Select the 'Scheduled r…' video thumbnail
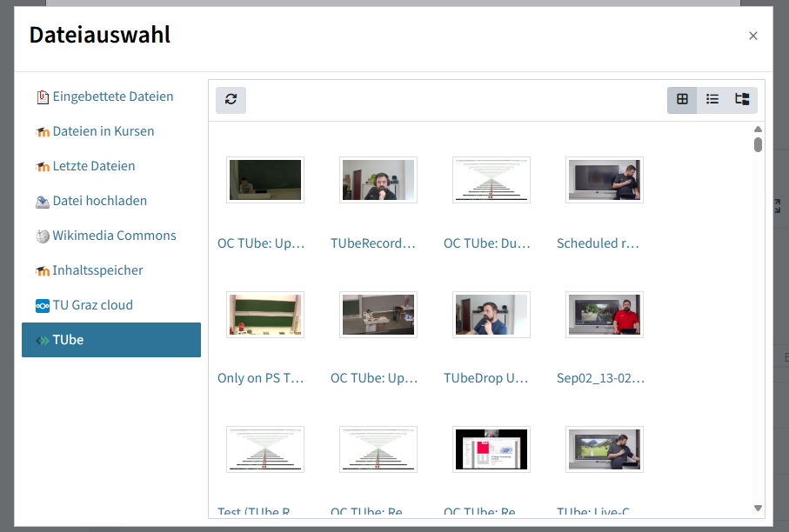Image resolution: width=789 pixels, height=532 pixels. [x=605, y=180]
